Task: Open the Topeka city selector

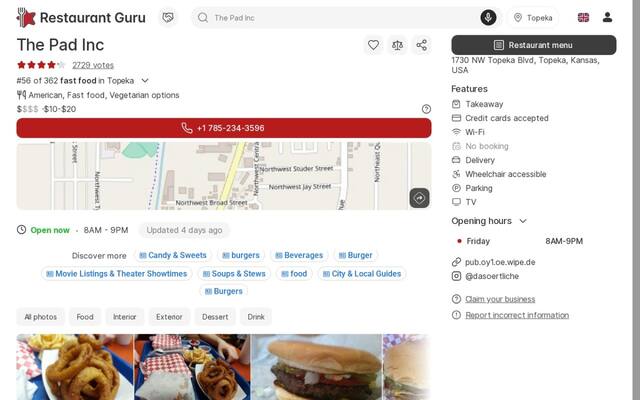Action: [x=533, y=18]
